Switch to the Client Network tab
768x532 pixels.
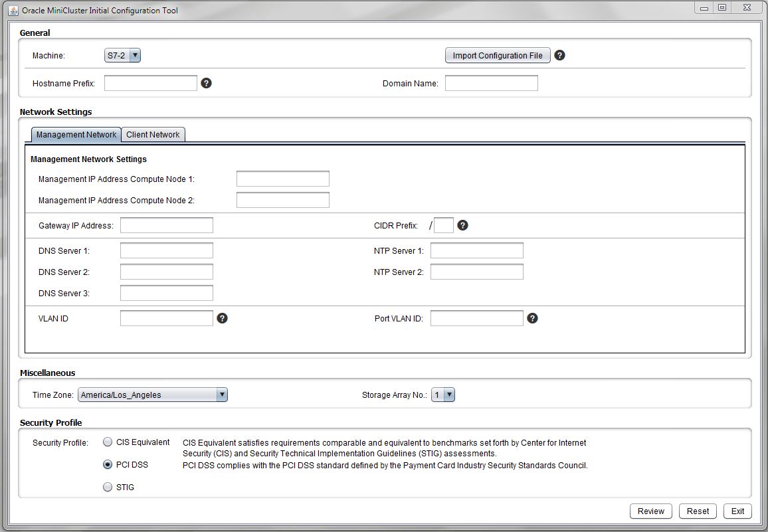153,135
